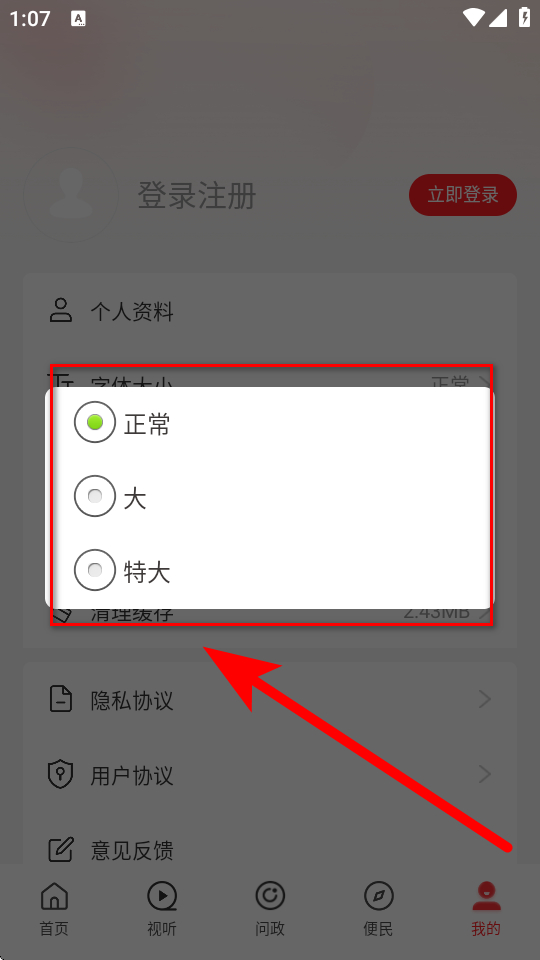Image resolution: width=540 pixels, height=960 pixels.
Task: Open the 视听 video icon
Action: coord(162,896)
